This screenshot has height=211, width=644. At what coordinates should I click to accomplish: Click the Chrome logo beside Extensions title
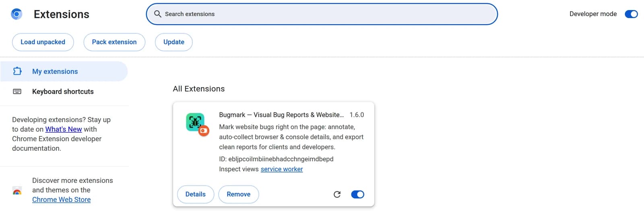pyautogui.click(x=17, y=14)
